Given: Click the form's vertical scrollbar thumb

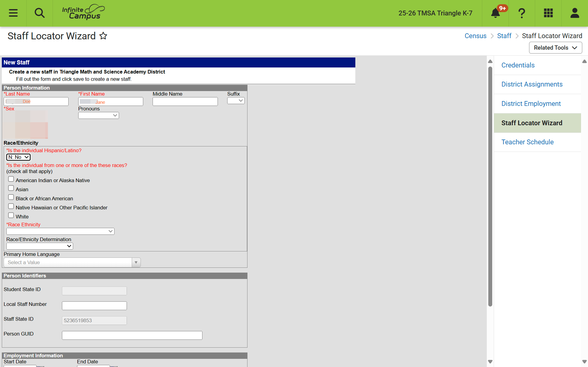Looking at the screenshot, I should pos(490,186).
